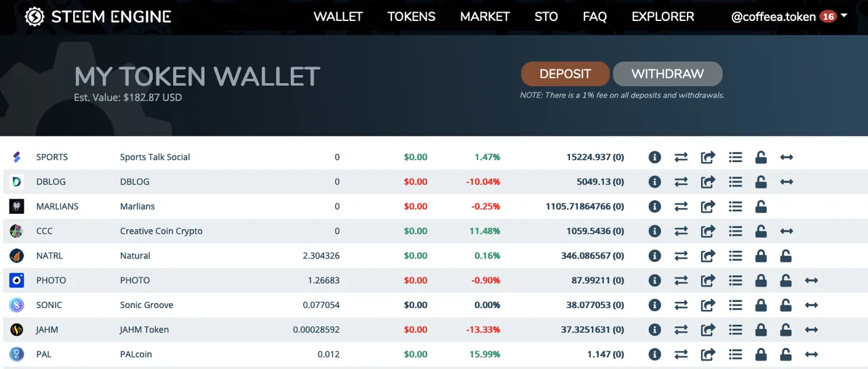Click the -10.04% change for DBLOG
Image resolution: width=868 pixels, height=369 pixels.
pyautogui.click(x=483, y=182)
